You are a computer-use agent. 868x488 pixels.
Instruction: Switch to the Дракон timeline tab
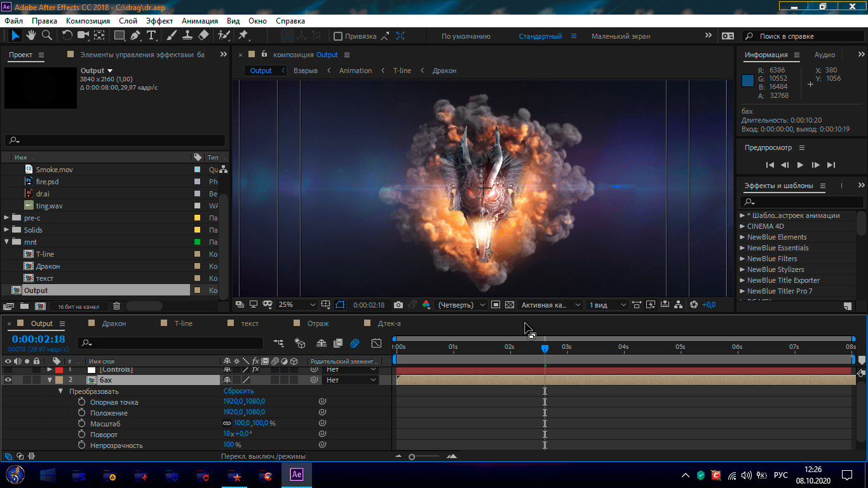point(114,323)
